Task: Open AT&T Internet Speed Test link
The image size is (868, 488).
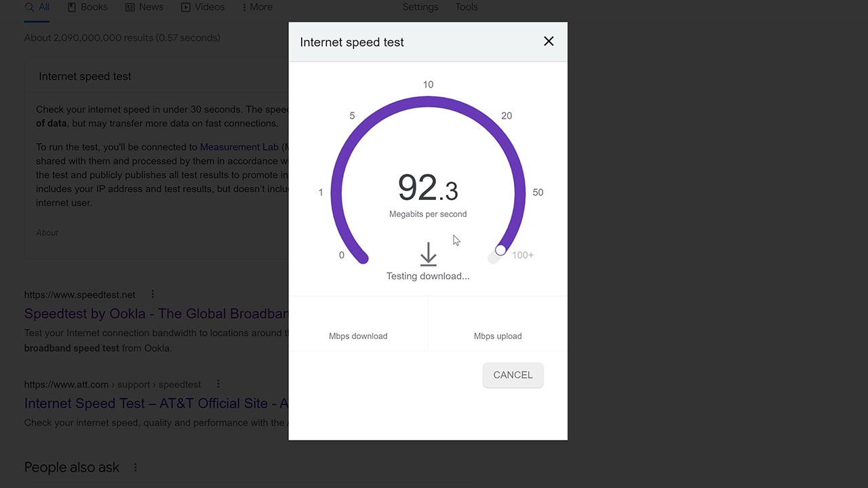Action: pos(157,403)
